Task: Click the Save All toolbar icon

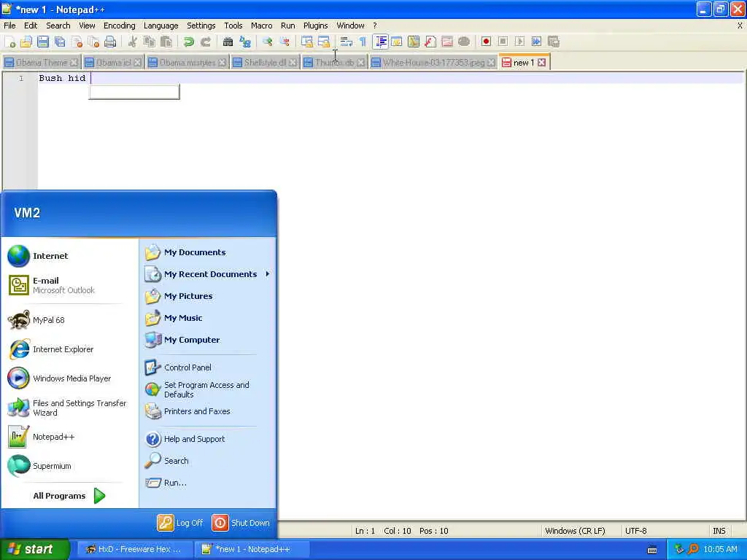Action: pyautogui.click(x=60, y=42)
